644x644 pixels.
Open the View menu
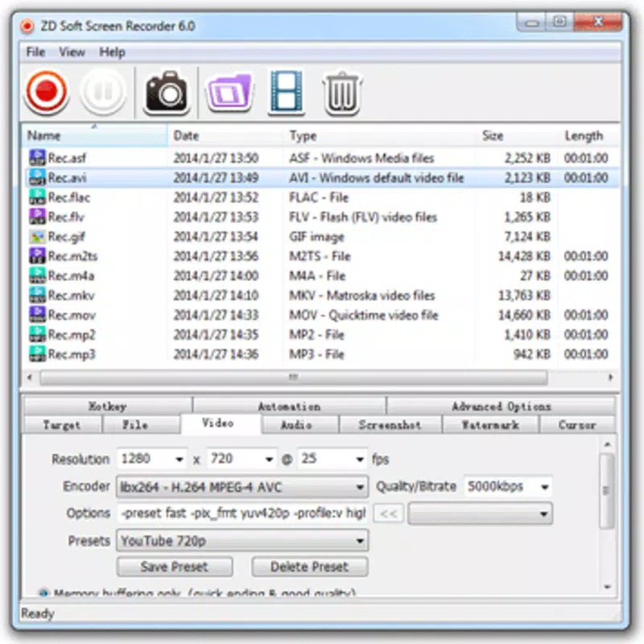pyautogui.click(x=72, y=52)
